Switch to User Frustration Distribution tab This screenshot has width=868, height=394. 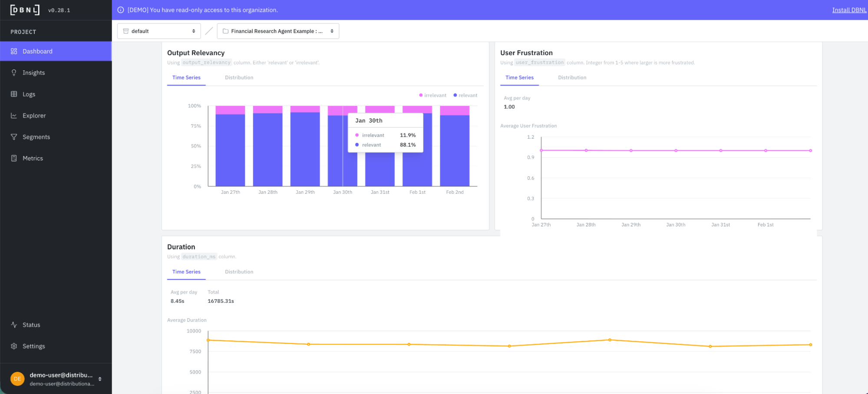pyautogui.click(x=572, y=77)
